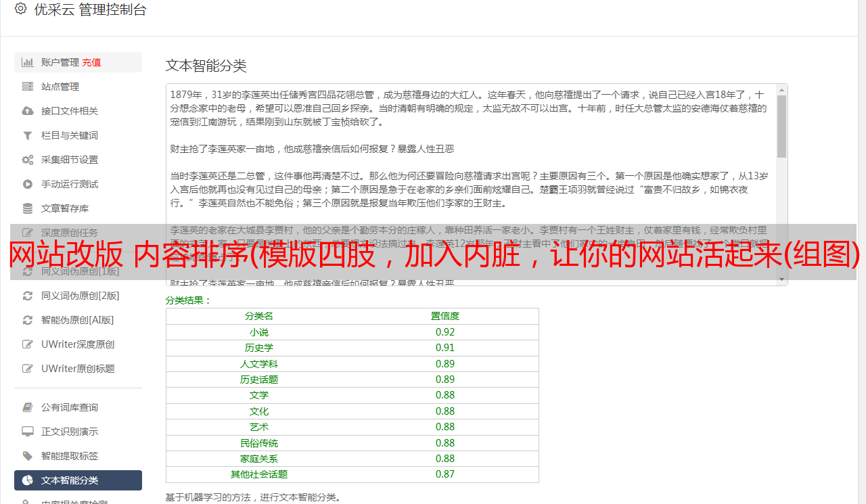
Task: Click the 小说 category cell
Action: (x=259, y=332)
